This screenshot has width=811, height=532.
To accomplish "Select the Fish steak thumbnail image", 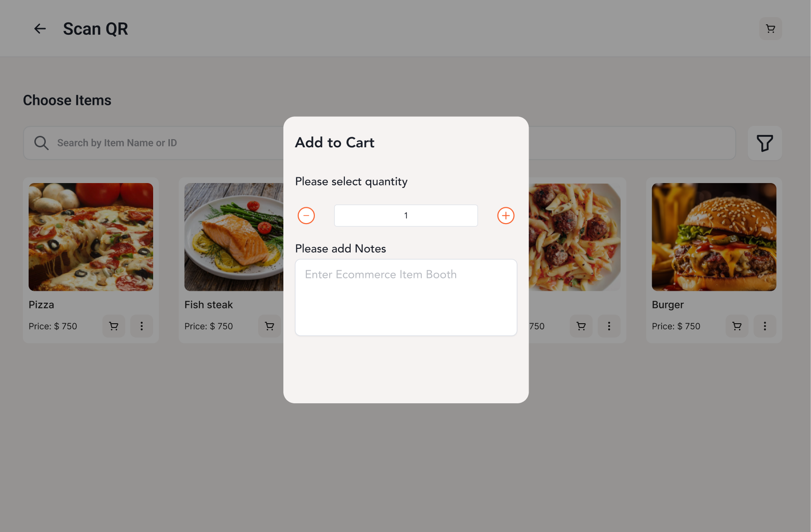I will 234,237.
